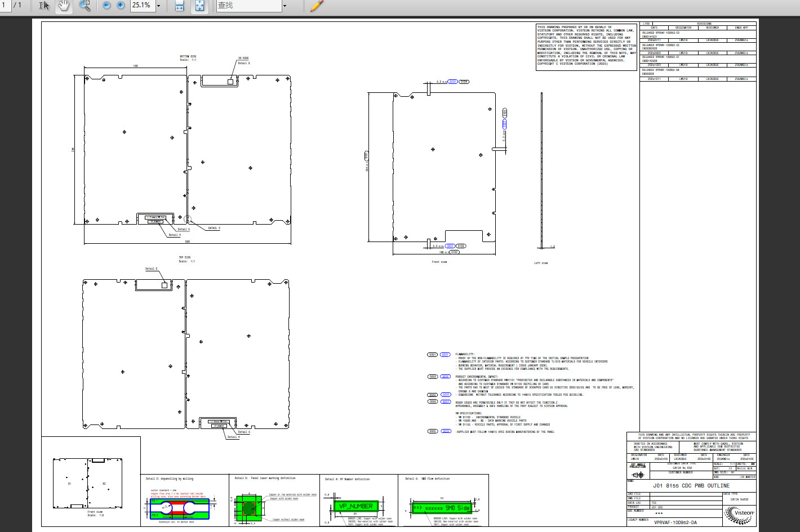Click the current page number field
This screenshot has width=800, height=532.
coord(5,5)
